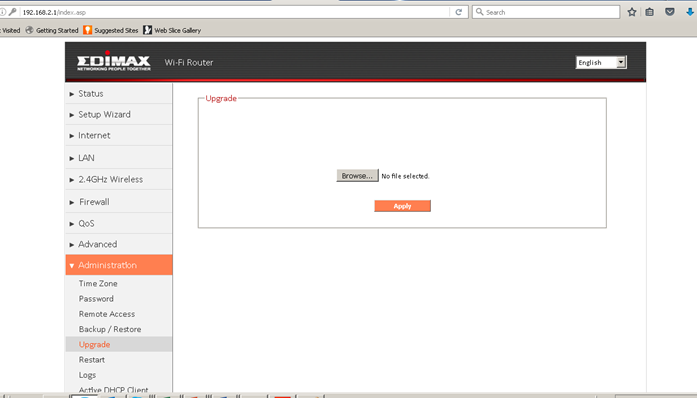Image resolution: width=697 pixels, height=398 pixels.
Task: Open the English language dropdown
Action: point(601,62)
